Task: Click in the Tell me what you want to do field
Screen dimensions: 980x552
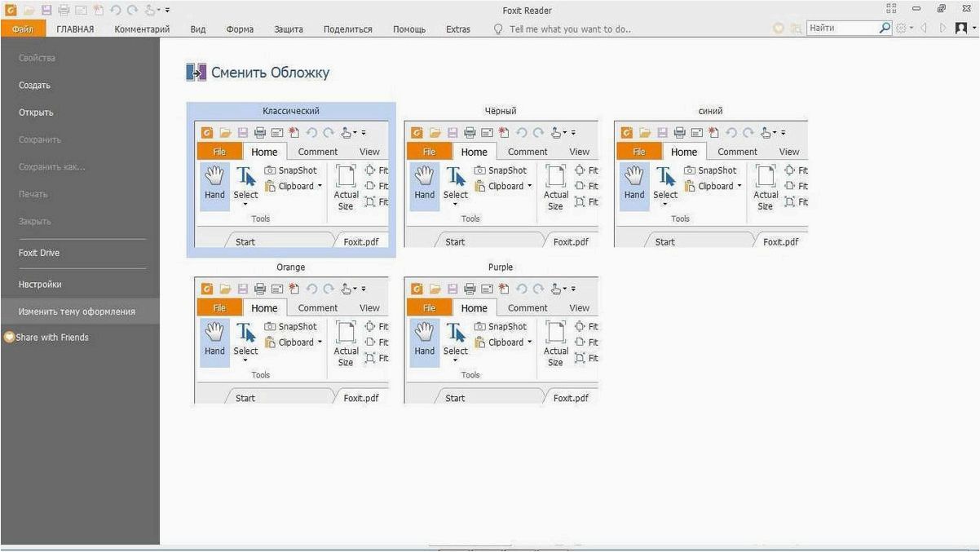Action: click(570, 29)
